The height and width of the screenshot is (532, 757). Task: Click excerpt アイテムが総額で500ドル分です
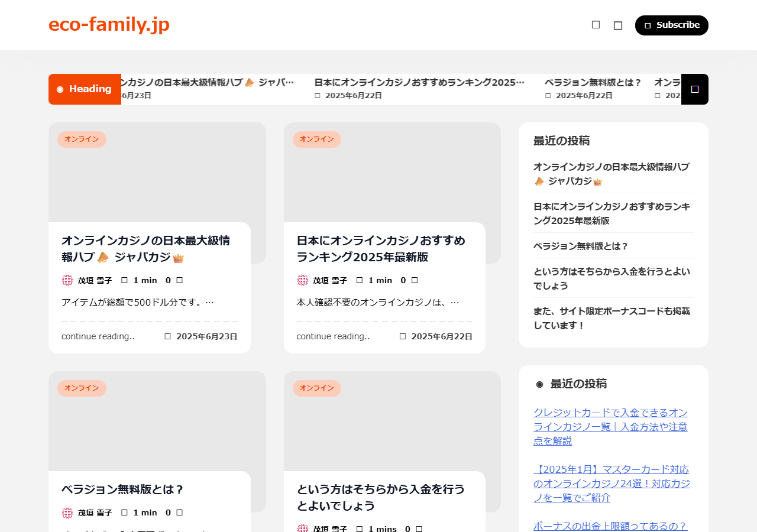(x=138, y=303)
